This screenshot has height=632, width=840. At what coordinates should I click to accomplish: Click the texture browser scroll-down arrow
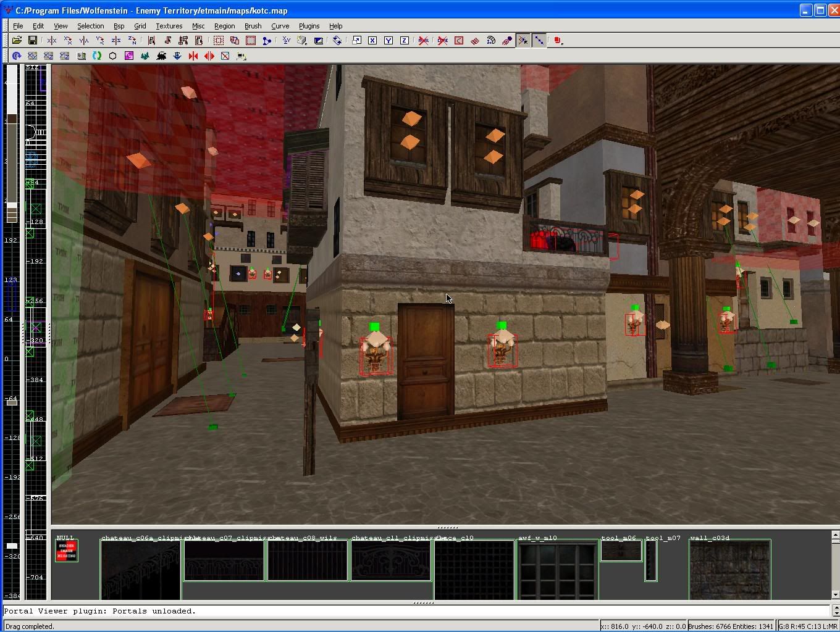pyautogui.click(x=835, y=595)
